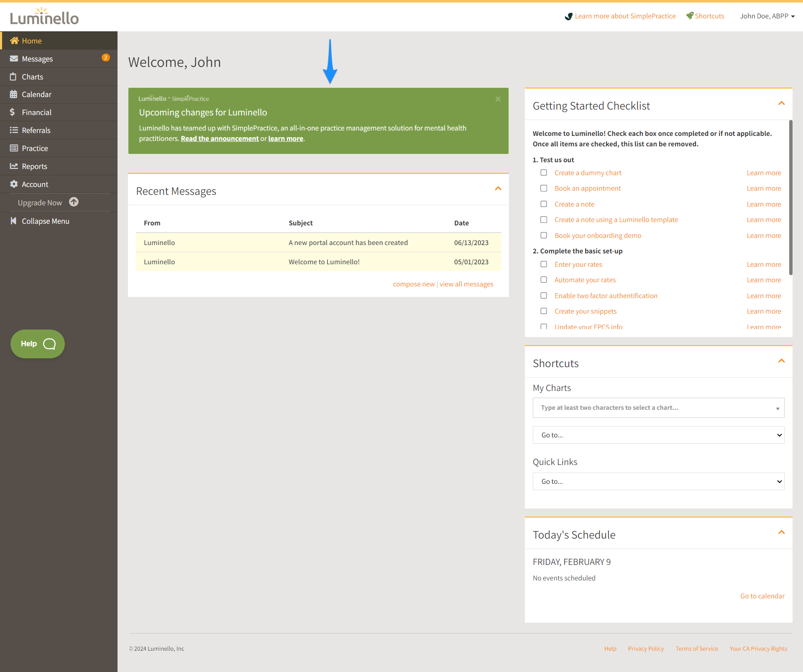This screenshot has height=672, width=803.
Task: Open the Help chat bubble button
Action: pyautogui.click(x=38, y=344)
